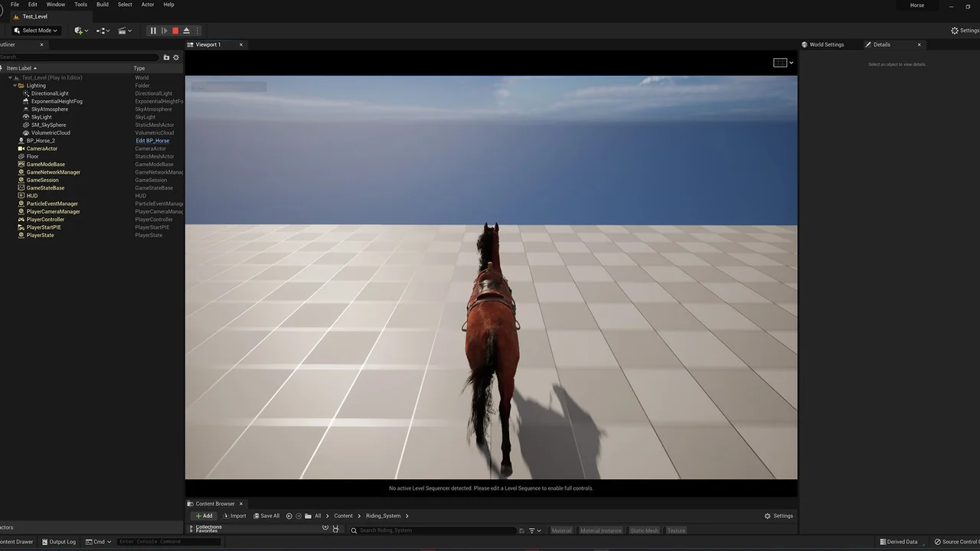
Task: Collapse the Lighting folder in Outliner
Action: point(15,86)
